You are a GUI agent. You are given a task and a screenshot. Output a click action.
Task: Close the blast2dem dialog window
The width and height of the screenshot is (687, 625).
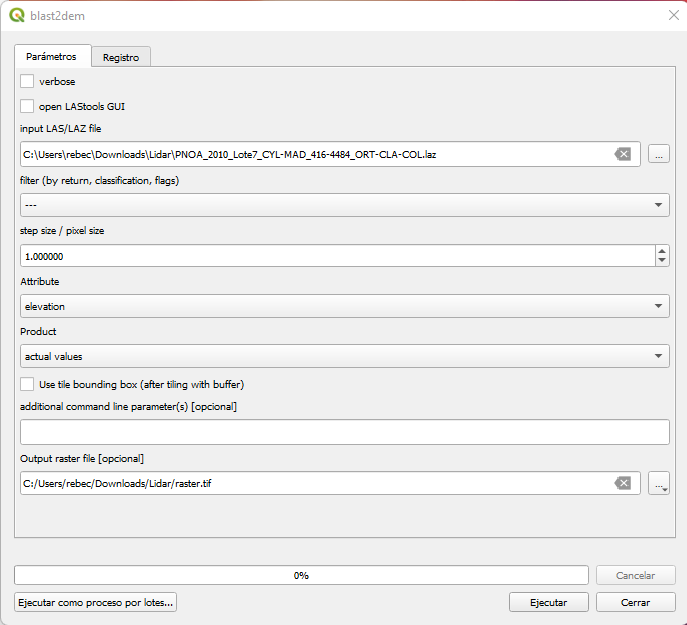point(673,15)
